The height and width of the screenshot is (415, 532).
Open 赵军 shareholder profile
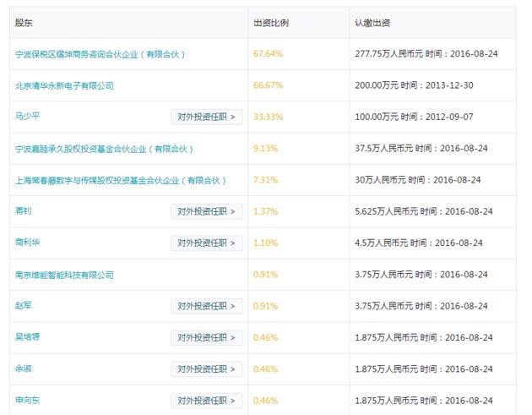pyautogui.click(x=24, y=306)
